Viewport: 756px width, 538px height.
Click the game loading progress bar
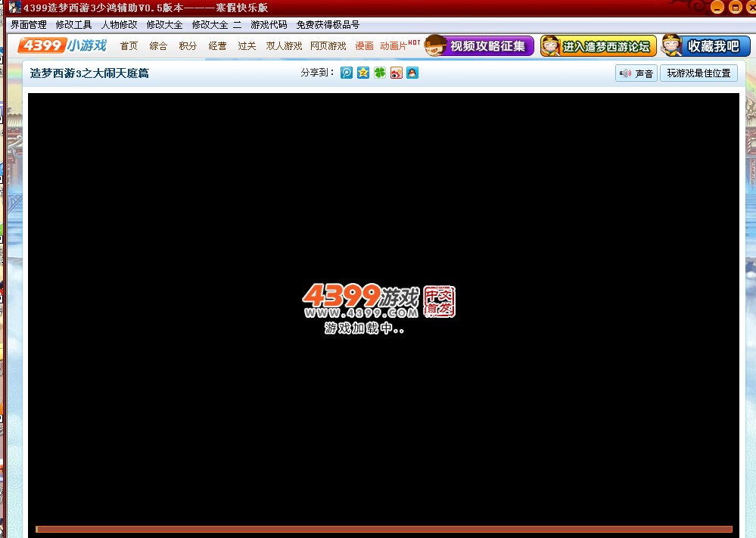click(384, 530)
